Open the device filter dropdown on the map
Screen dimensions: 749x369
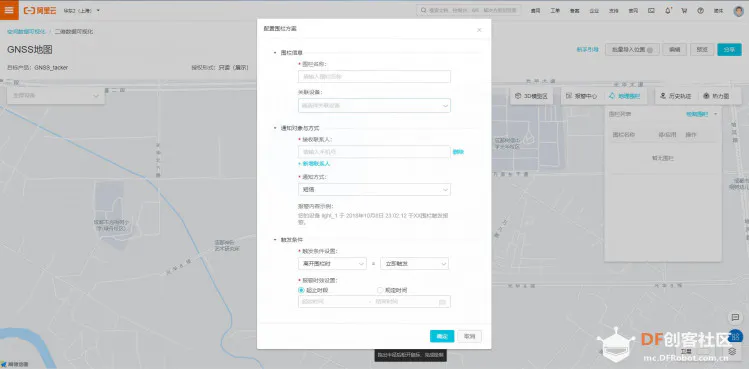coord(56,96)
